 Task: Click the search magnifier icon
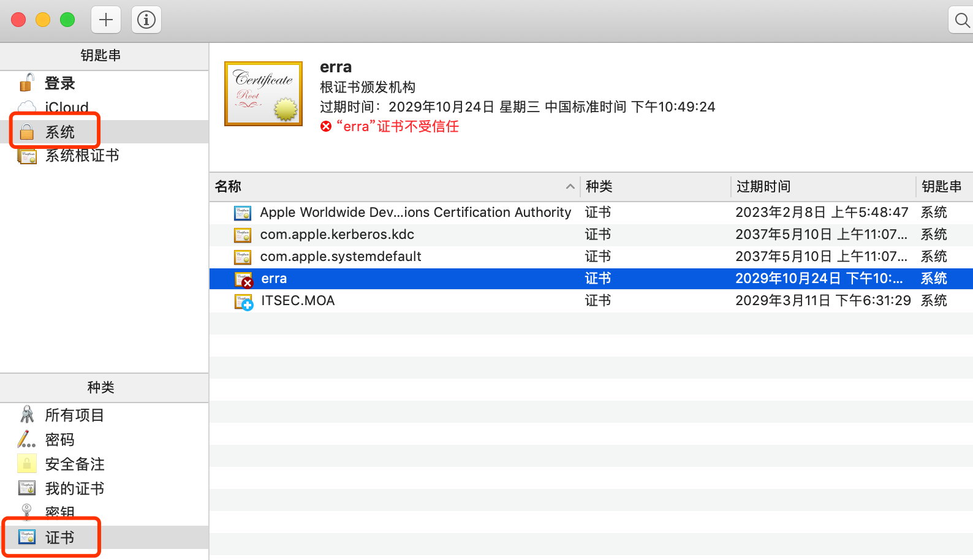pos(961,21)
